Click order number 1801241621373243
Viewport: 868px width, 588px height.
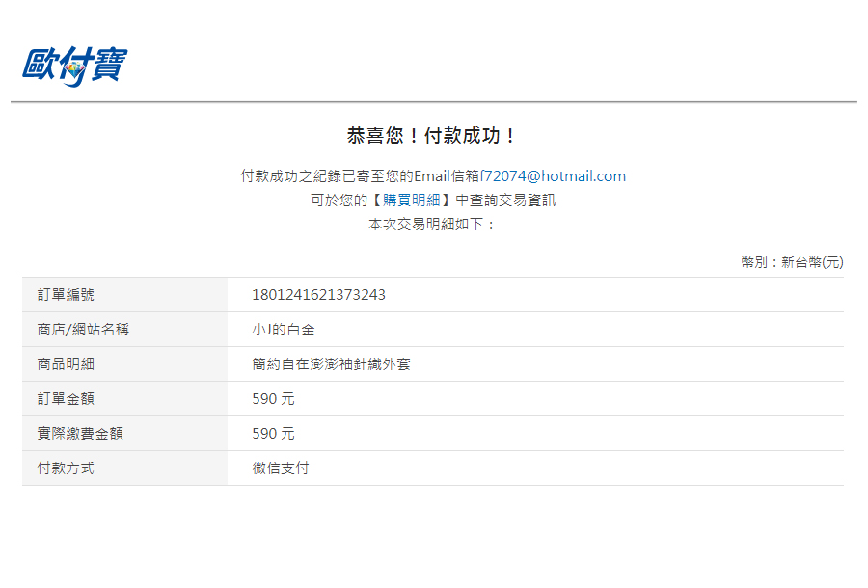[x=318, y=295]
